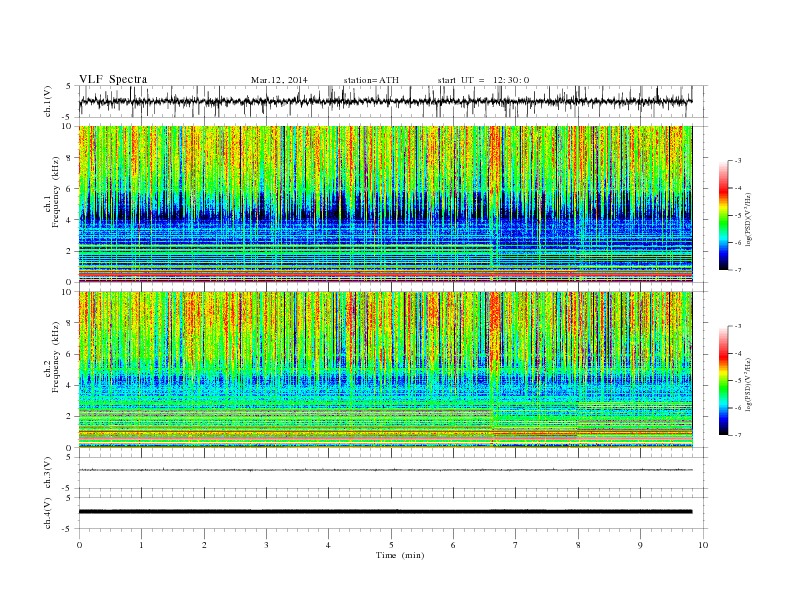Click the "VLF Spectra" plot title
The image size is (792, 612).
tap(113, 79)
